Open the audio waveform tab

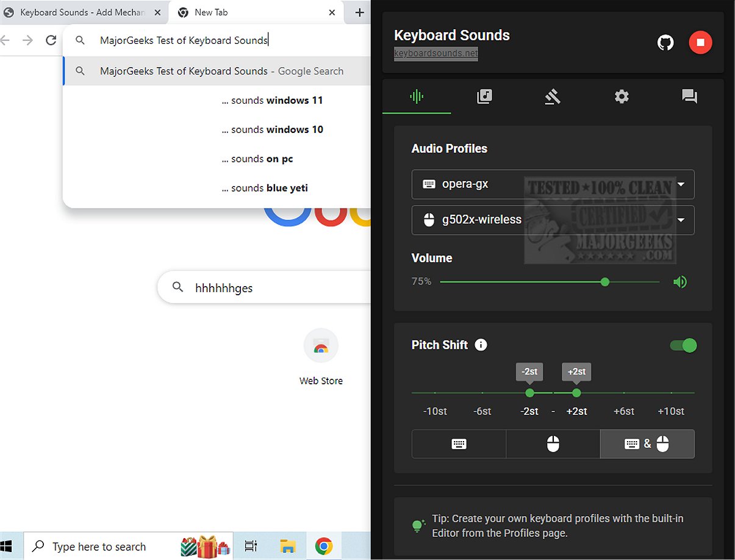click(x=417, y=96)
